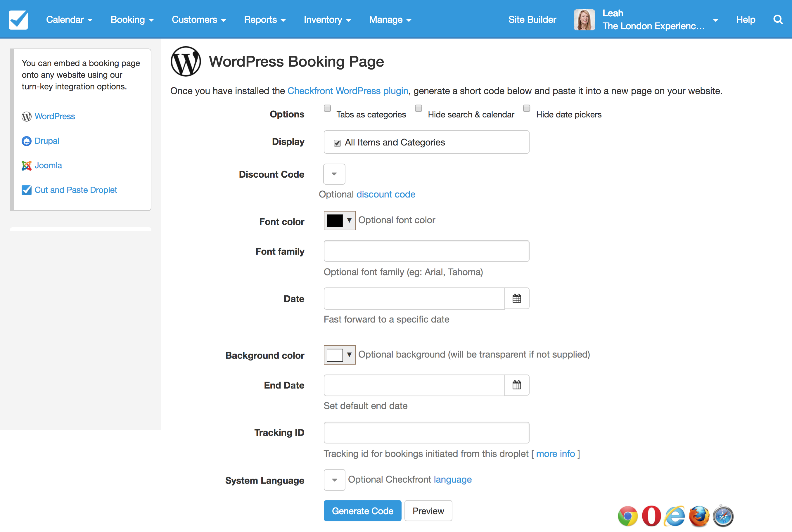Open the Checkfront language link
This screenshot has height=532, width=792.
pyautogui.click(x=453, y=479)
